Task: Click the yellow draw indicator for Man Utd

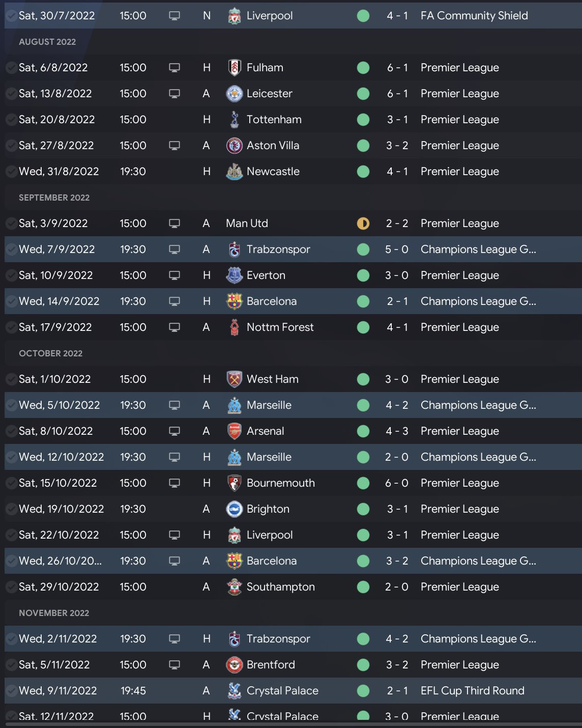Action: [x=363, y=223]
